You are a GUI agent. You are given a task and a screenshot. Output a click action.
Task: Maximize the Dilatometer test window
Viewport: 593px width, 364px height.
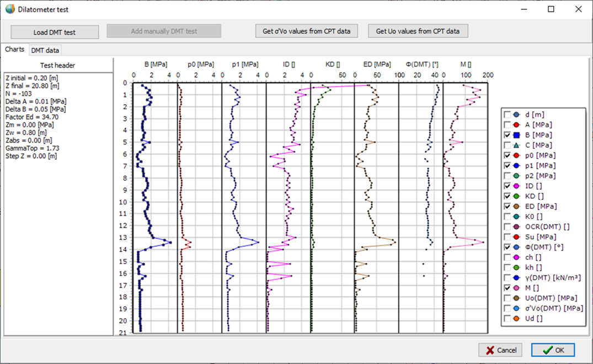pos(551,9)
